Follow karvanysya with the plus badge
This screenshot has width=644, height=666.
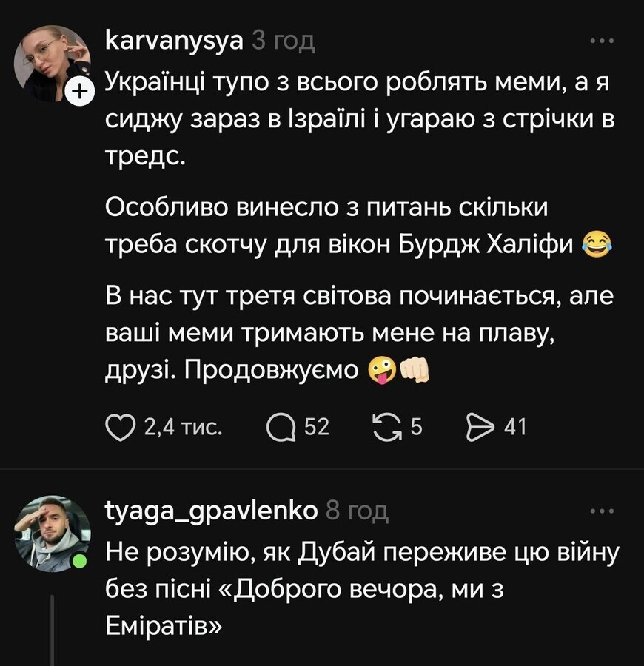[79, 92]
